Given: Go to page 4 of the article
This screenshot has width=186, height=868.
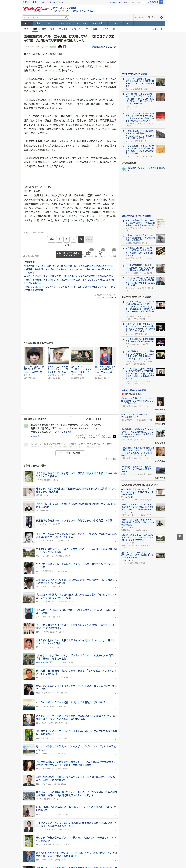Looking at the screenshot, I should pos(74,239).
